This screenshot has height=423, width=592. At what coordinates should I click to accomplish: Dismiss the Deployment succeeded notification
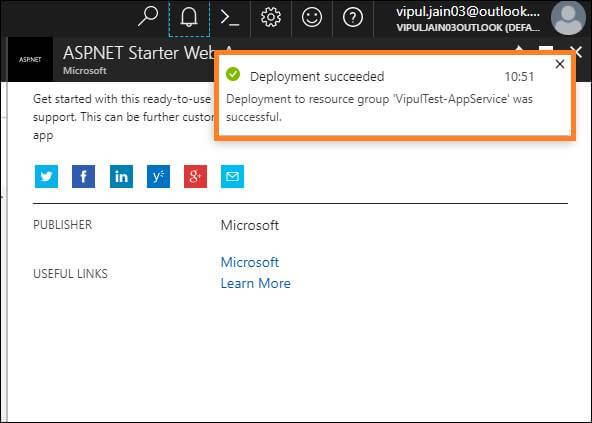pos(560,64)
